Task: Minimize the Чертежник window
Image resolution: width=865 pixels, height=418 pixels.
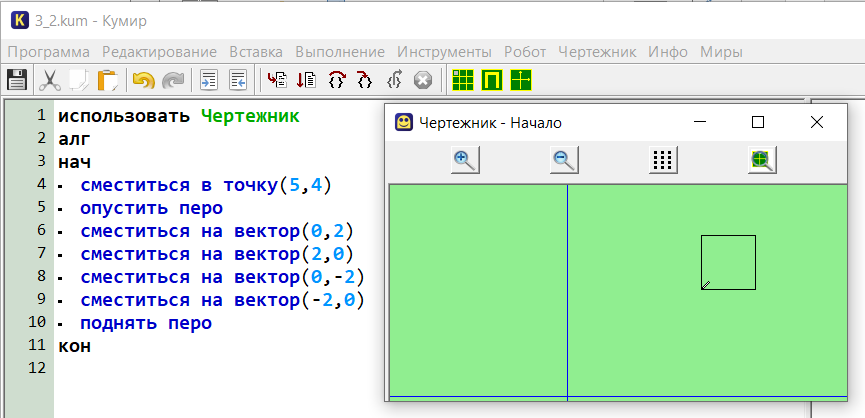Action: pos(700,122)
